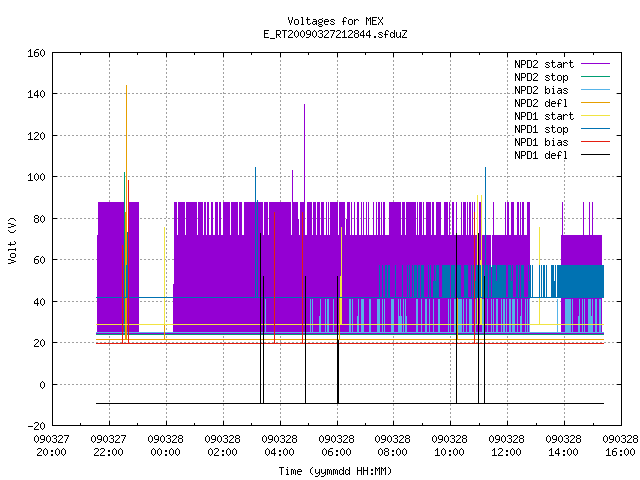This screenshot has height=480, width=640.
Task: Click the 090328 04:00 time tick label
Action: click(279, 446)
